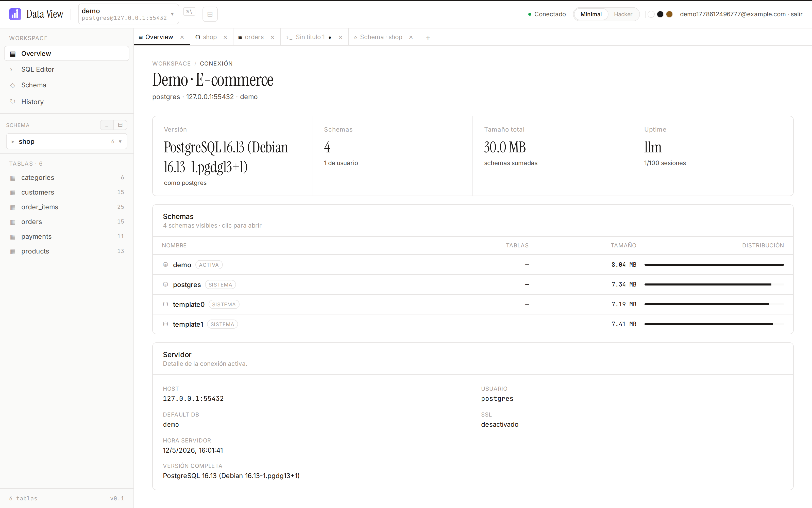Viewport: 812px width, 508px height.
Task: Open the payments table
Action: coord(67,237)
